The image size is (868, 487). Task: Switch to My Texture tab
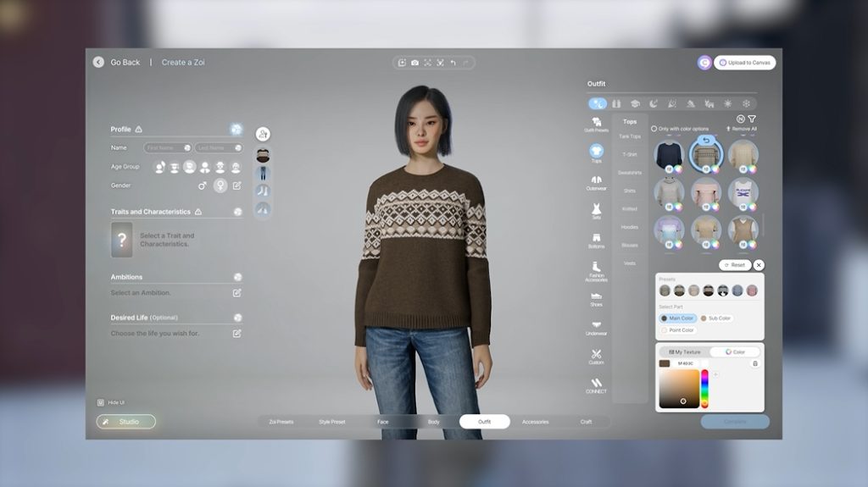click(685, 351)
